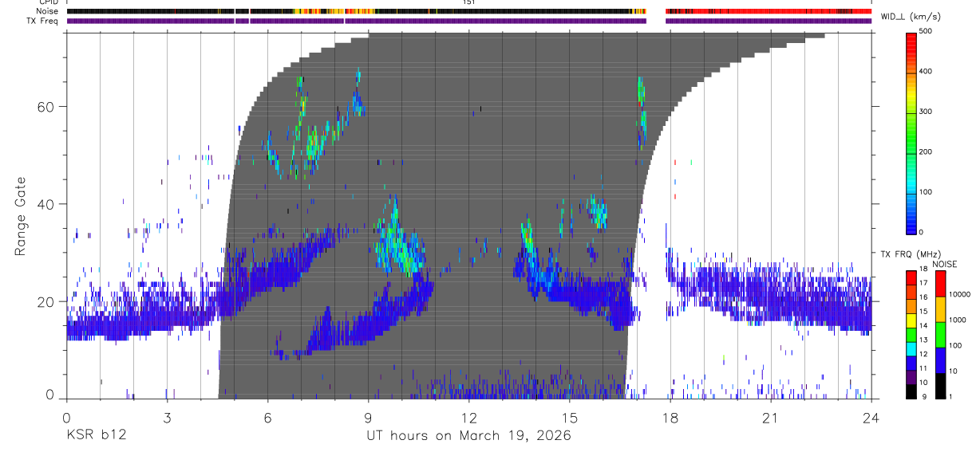
Task: Select the red top segment of TX FRQ legend
Action: pos(911,277)
